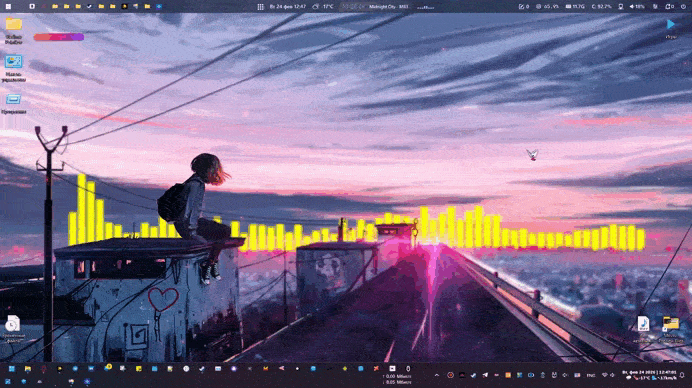692x388 pixels.
Task: Click the flag icon in top launcher bar
Action: tap(136, 7)
